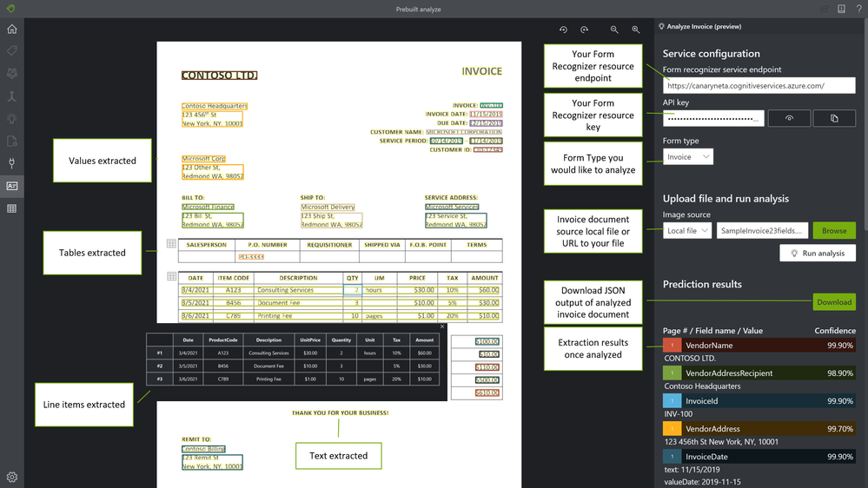Open the Project settings file icon
868x488 pixels.
11,141
